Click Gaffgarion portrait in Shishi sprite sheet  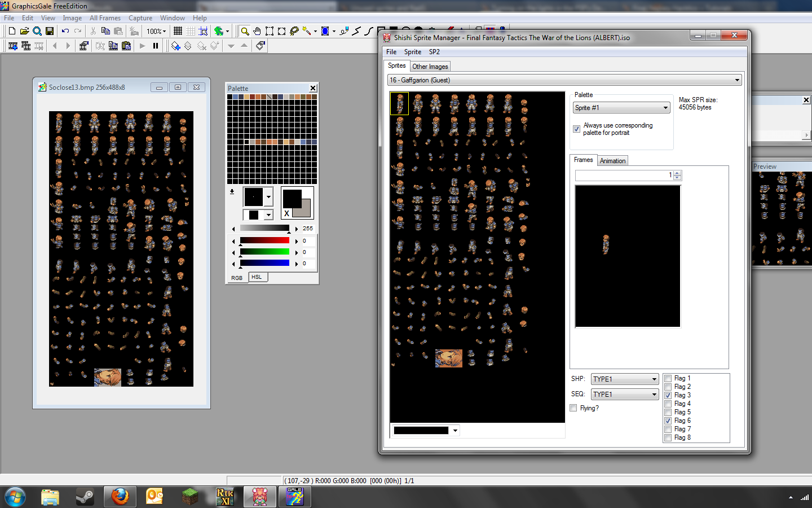pyautogui.click(x=449, y=358)
